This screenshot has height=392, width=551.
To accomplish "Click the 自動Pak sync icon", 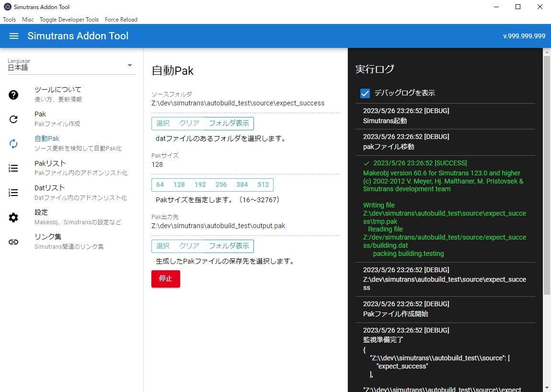I will pyautogui.click(x=13, y=144).
